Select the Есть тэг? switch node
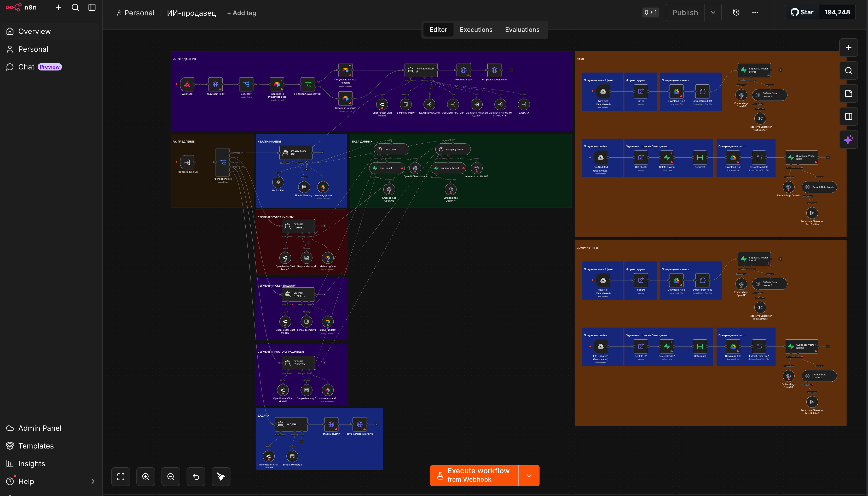868x496 pixels. 246,84
